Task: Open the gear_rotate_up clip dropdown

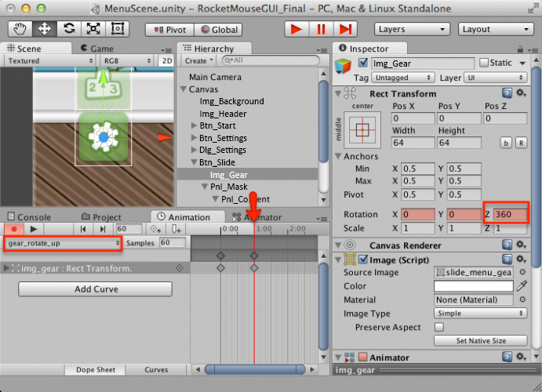Action: (63, 243)
